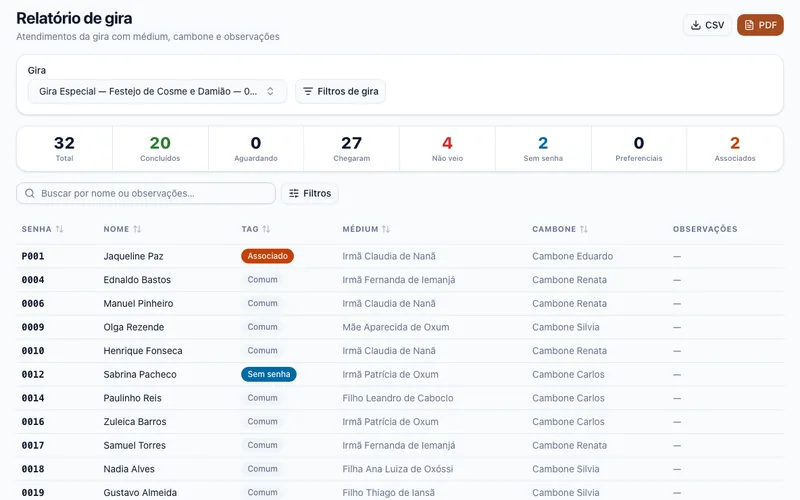
Task: Click the magnifier icon in search box
Action: point(30,193)
